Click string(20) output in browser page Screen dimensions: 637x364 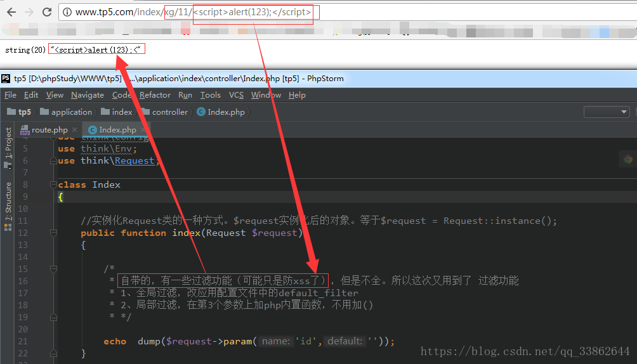[x=25, y=50]
